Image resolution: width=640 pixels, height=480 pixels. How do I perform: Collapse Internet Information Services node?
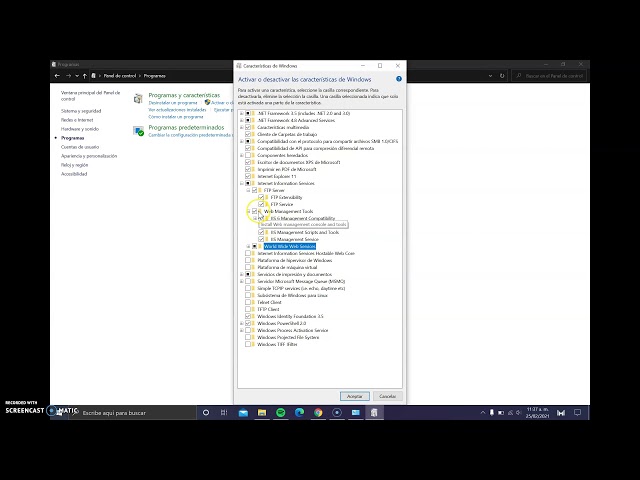241,183
